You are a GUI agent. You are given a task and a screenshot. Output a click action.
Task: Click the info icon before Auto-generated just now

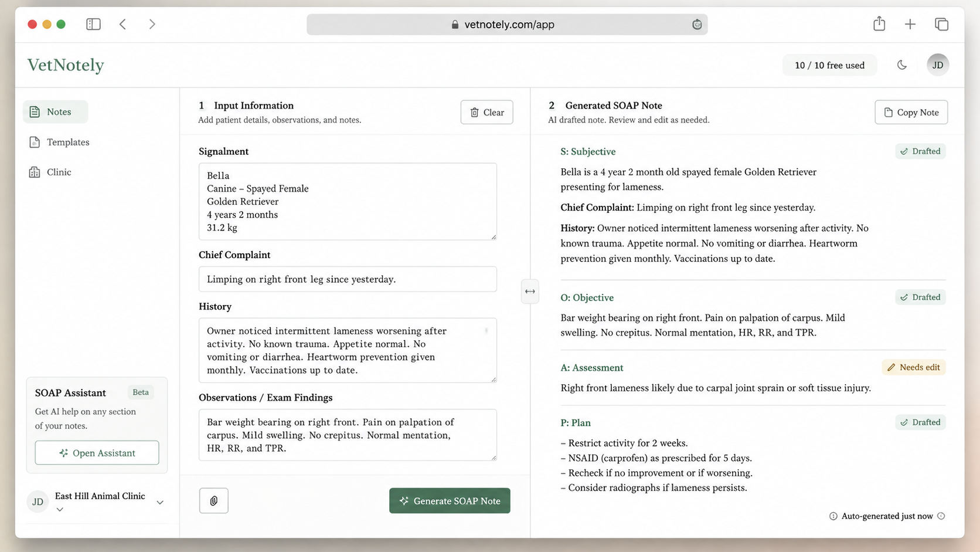point(833,516)
